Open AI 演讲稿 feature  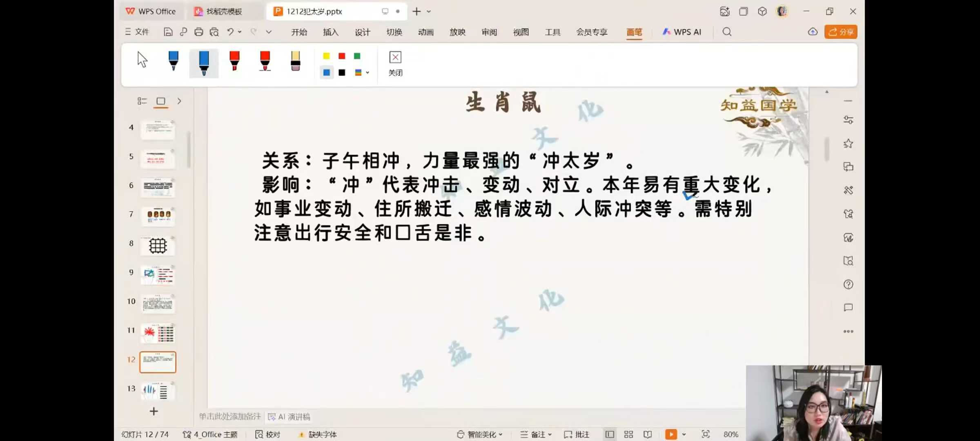(289, 416)
